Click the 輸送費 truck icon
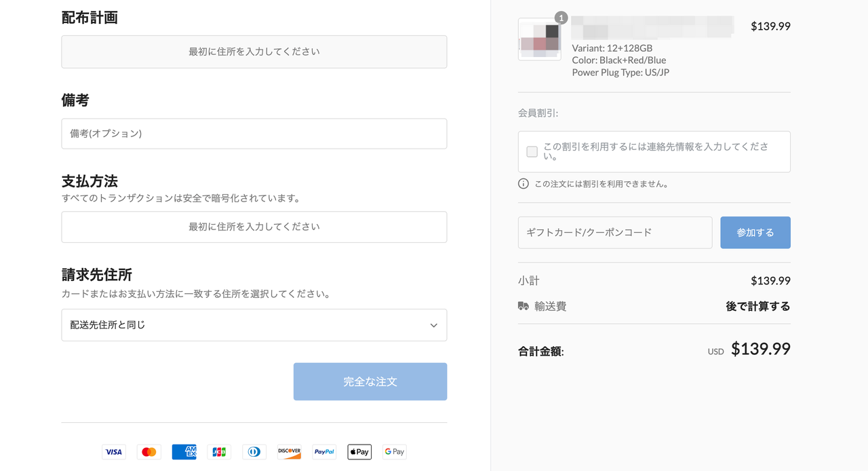 tap(522, 305)
